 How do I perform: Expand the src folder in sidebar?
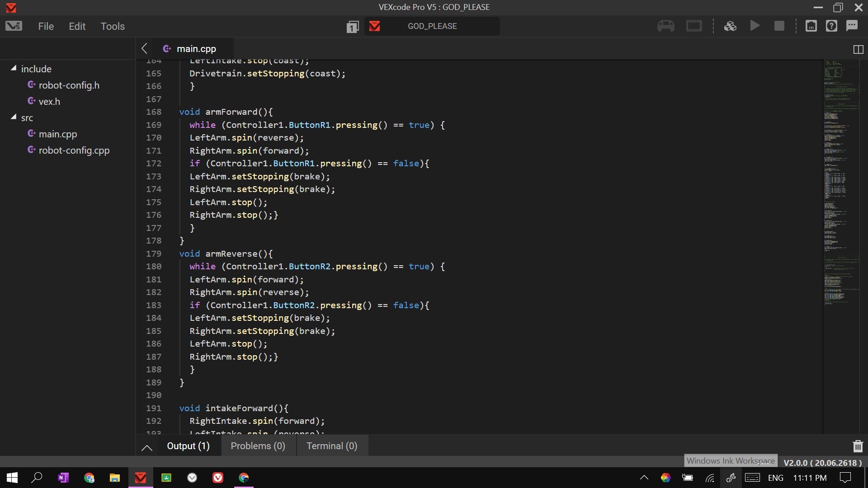(x=13, y=117)
